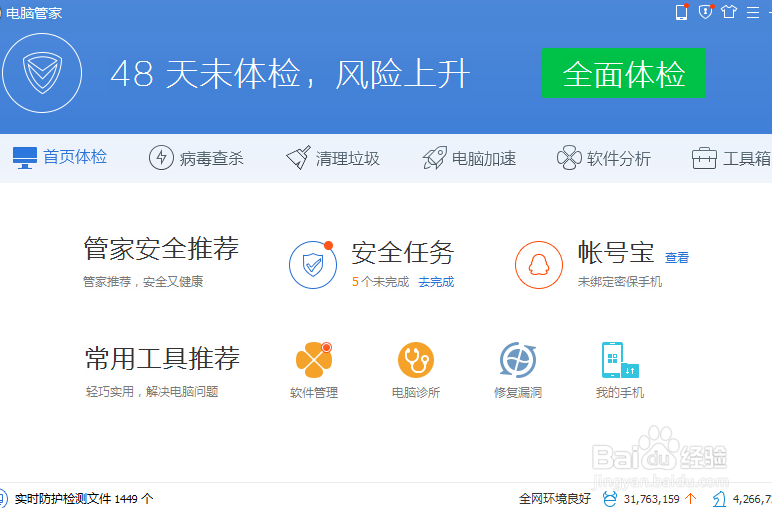Click 实时防护检测文件 1449 个 status text

pos(84,499)
